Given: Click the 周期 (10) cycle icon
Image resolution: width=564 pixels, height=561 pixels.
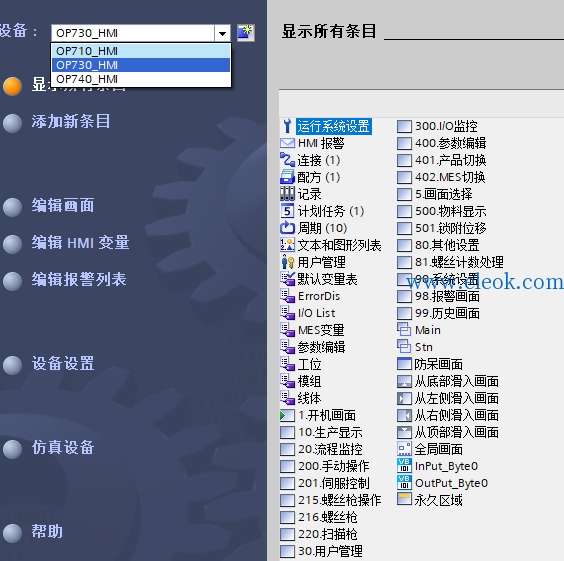Looking at the screenshot, I should pos(287,228).
